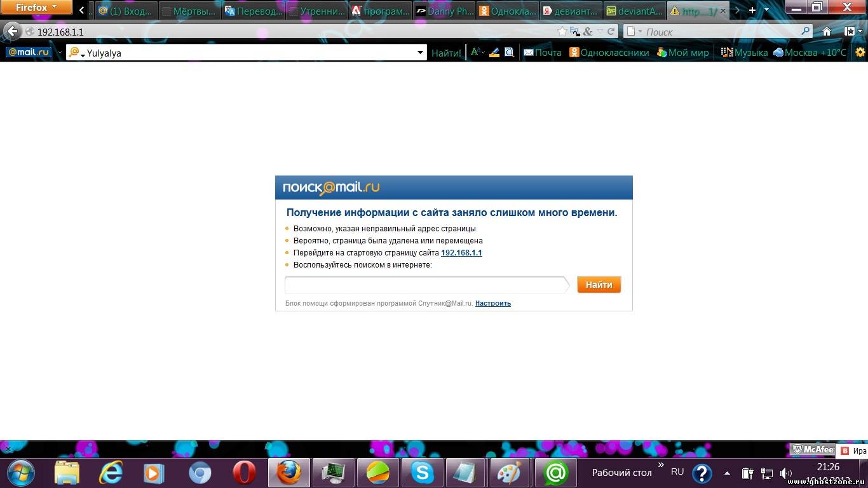The image size is (868, 488).
Task: Open 'Одноклассники' from the Mail.ru toolbar
Action: coord(609,53)
